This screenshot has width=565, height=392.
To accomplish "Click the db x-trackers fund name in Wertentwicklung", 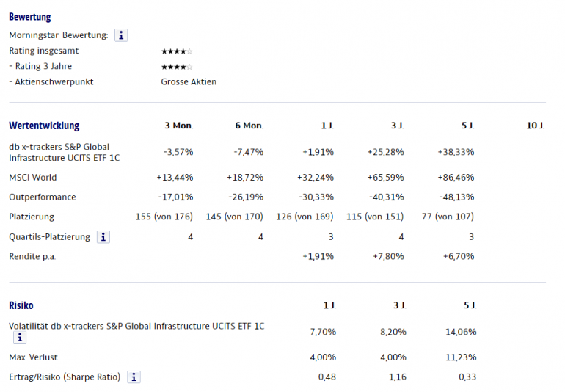I will 65,152.
